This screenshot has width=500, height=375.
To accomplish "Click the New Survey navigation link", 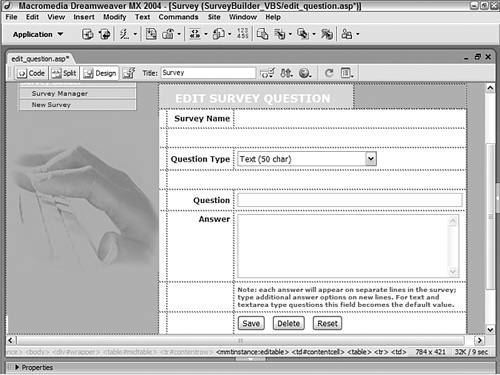I will (51, 105).
